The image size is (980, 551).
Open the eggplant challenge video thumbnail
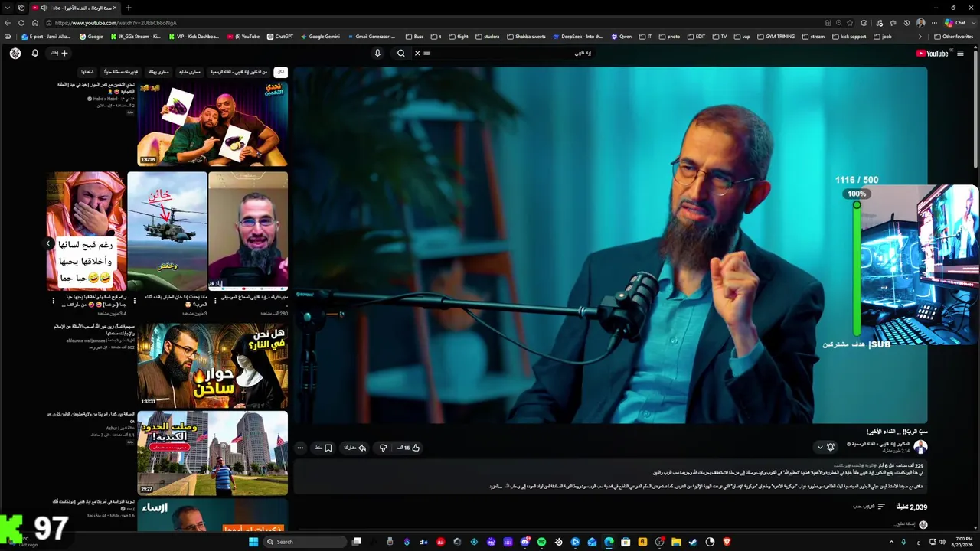pyautogui.click(x=213, y=124)
